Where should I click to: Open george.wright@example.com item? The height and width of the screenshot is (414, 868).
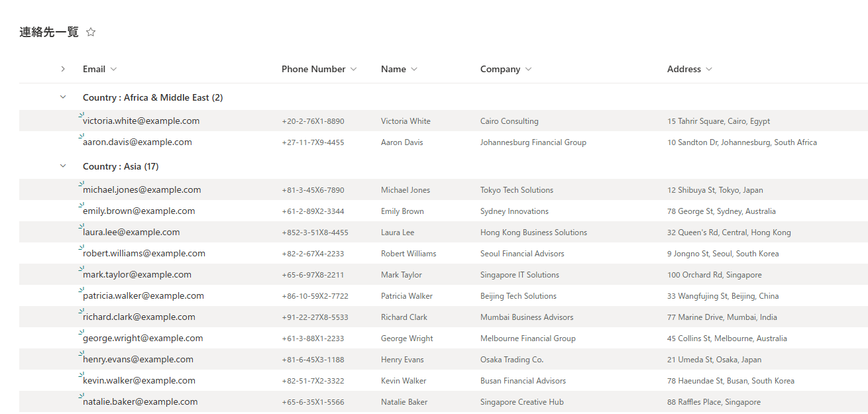pos(143,338)
